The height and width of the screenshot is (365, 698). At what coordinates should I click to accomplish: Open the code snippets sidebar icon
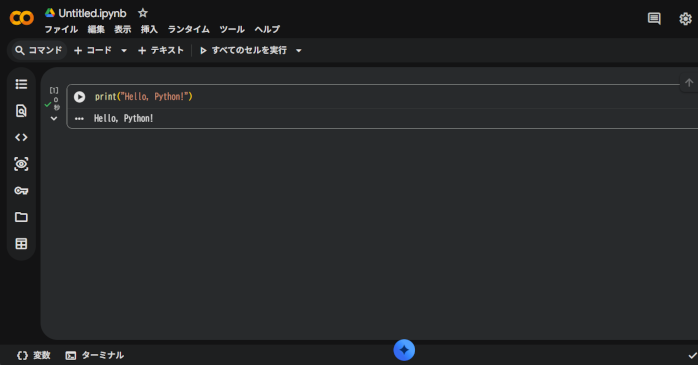[x=21, y=138]
